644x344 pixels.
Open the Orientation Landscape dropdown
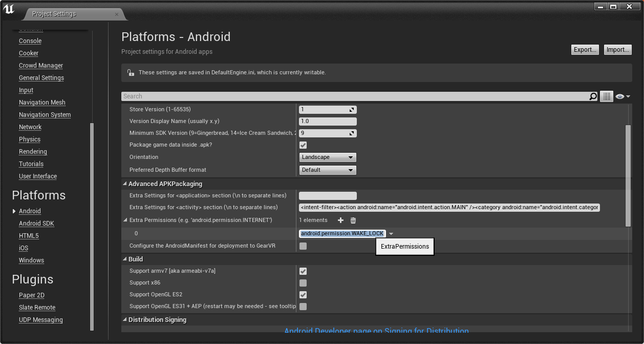[328, 157]
